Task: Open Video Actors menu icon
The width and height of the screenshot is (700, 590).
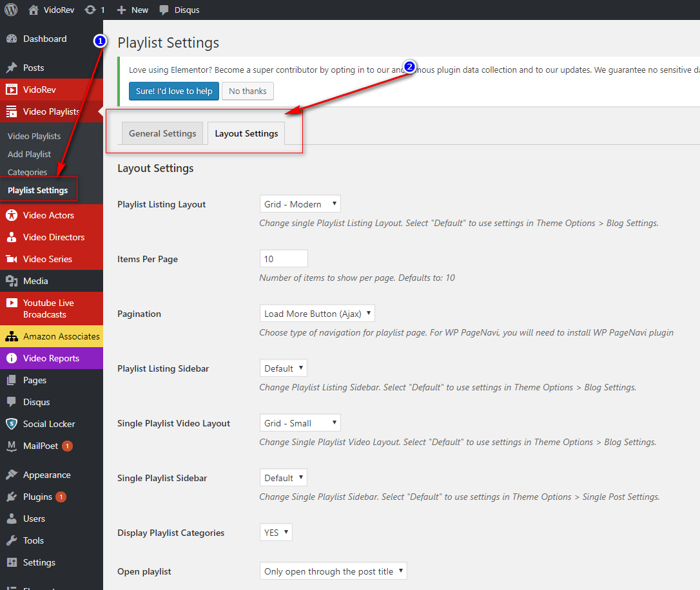Action: point(12,215)
